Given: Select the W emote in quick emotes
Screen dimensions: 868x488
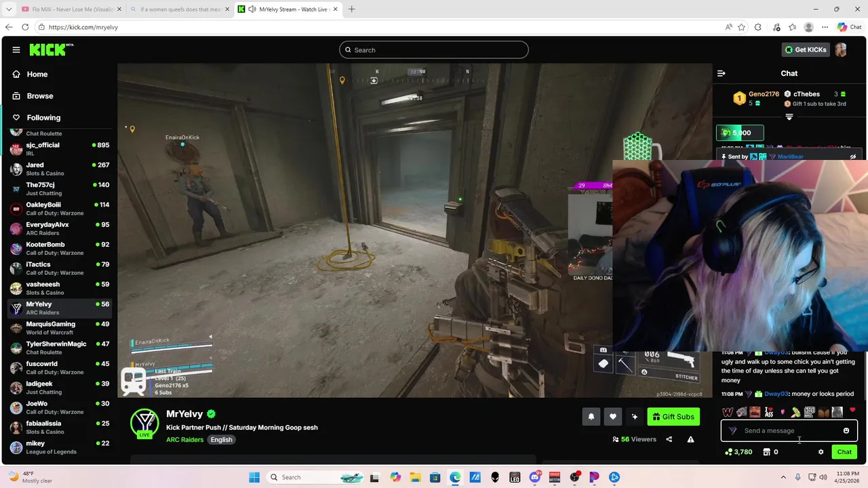Looking at the screenshot, I should (728, 412).
